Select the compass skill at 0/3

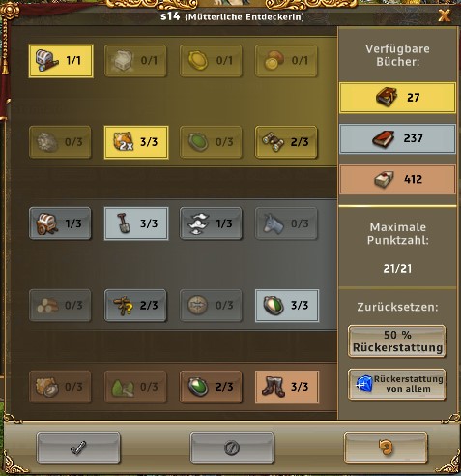click(211, 305)
